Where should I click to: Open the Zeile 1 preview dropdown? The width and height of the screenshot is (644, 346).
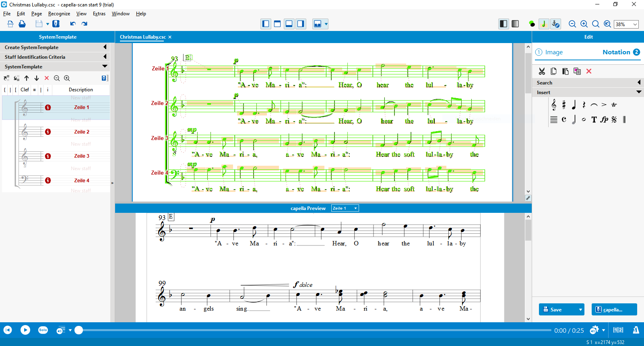[345, 208]
